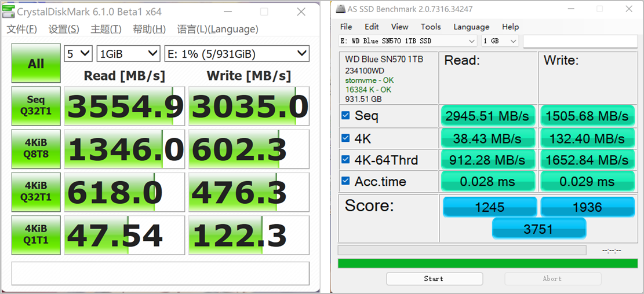Image resolution: width=644 pixels, height=294 pixels.
Task: Click the Write [MB/s] column header
Action: coord(249,76)
